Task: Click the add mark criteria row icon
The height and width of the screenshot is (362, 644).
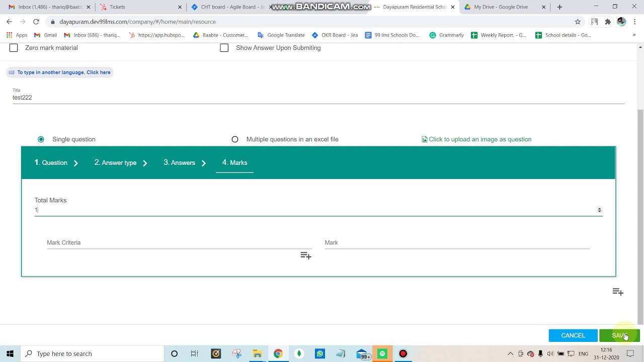Action: pyautogui.click(x=306, y=256)
